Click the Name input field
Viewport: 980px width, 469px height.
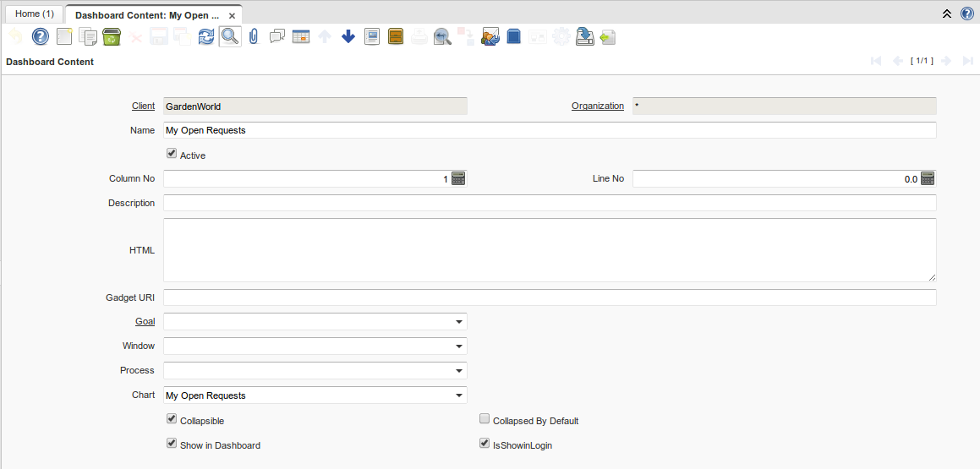tap(550, 130)
